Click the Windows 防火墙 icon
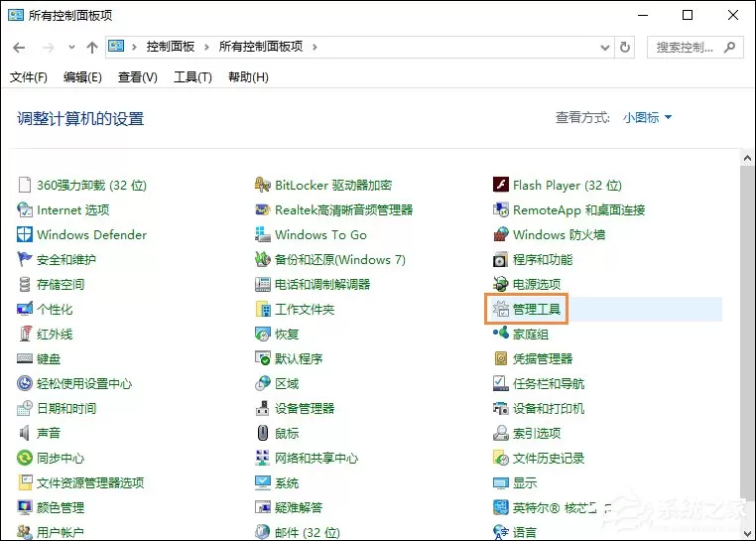Image resolution: width=756 pixels, height=541 pixels. [501, 234]
